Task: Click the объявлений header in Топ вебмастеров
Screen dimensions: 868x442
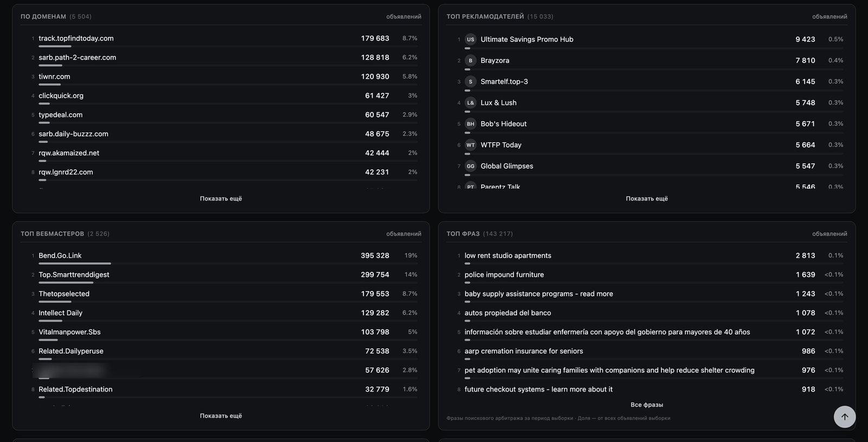Action: pyautogui.click(x=404, y=234)
